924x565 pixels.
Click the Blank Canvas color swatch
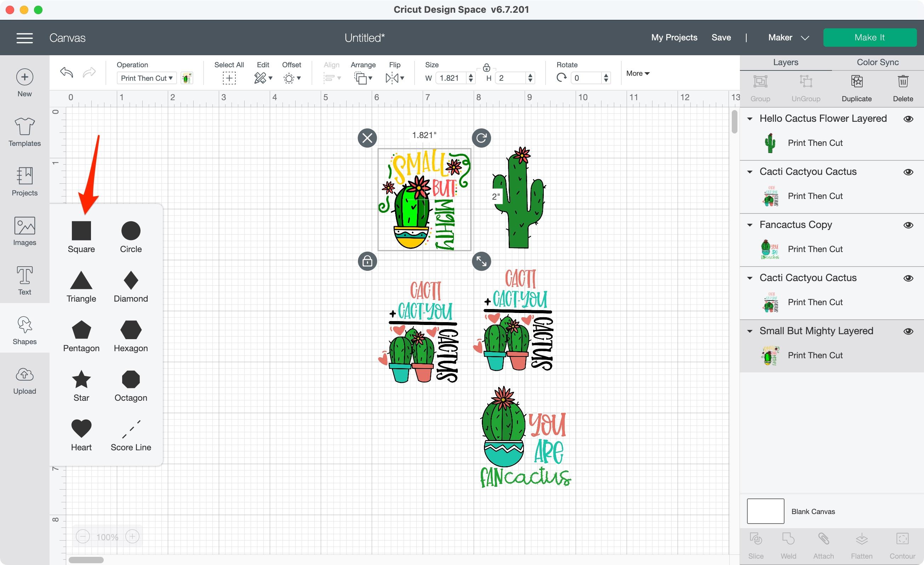tap(765, 510)
